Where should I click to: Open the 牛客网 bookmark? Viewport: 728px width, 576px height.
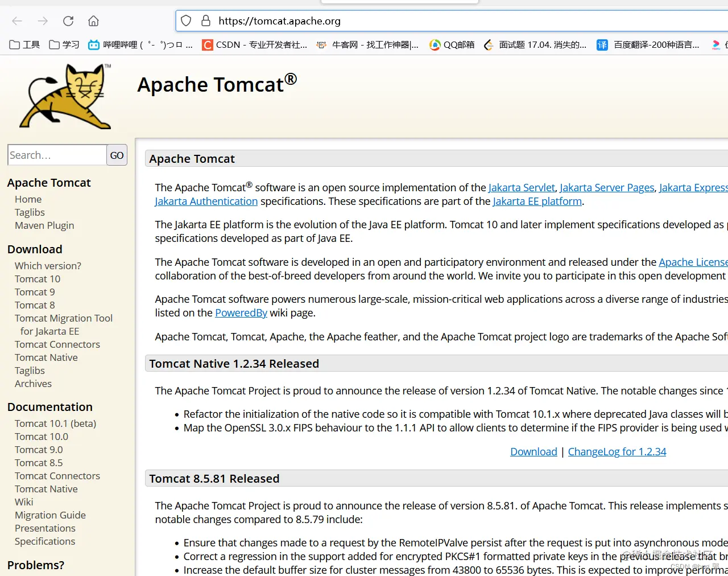pos(367,44)
